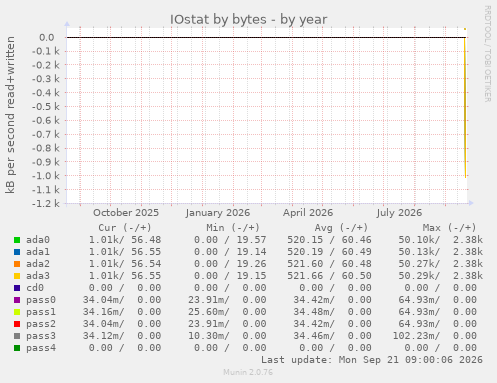Click the 'Munin 2.0.76' footer text

(x=248, y=372)
